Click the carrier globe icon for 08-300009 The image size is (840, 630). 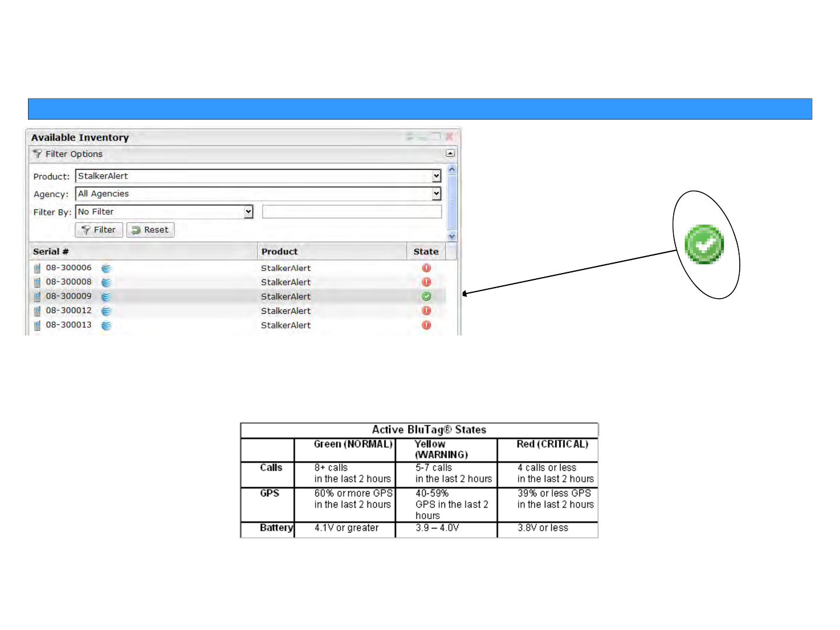[106, 297]
